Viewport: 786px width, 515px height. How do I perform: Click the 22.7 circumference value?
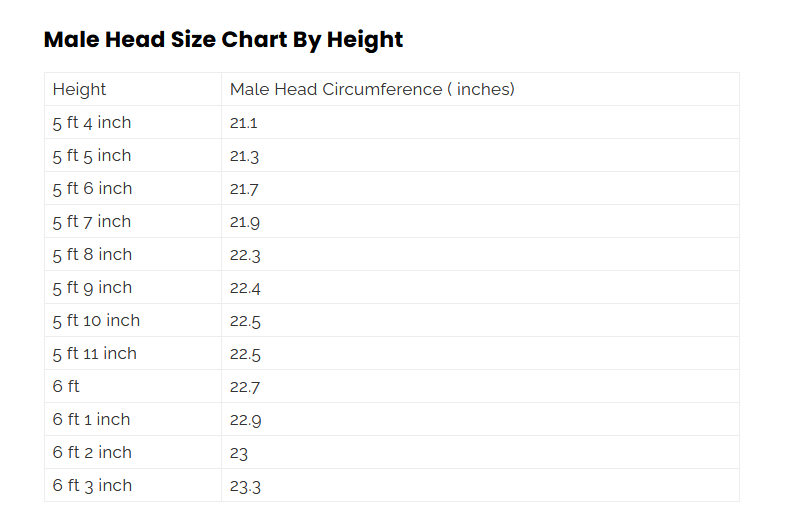[245, 387]
